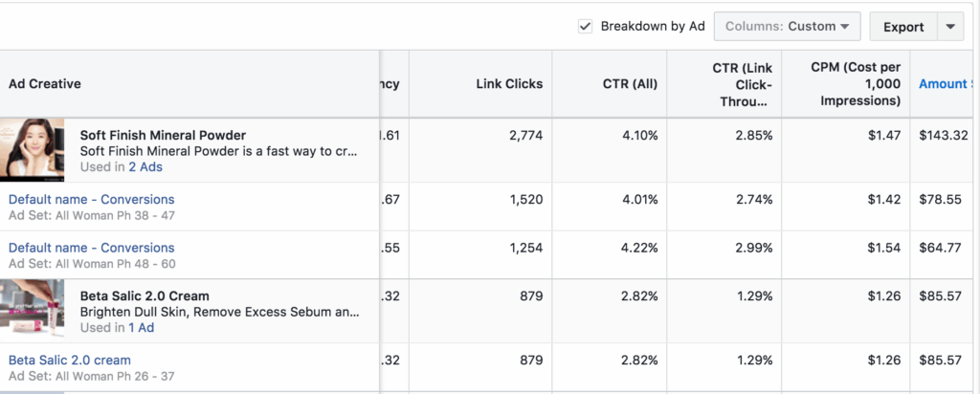Select the Soft Finish Mineral Powder title
This screenshot has width=980, height=394.
pyautogui.click(x=163, y=135)
